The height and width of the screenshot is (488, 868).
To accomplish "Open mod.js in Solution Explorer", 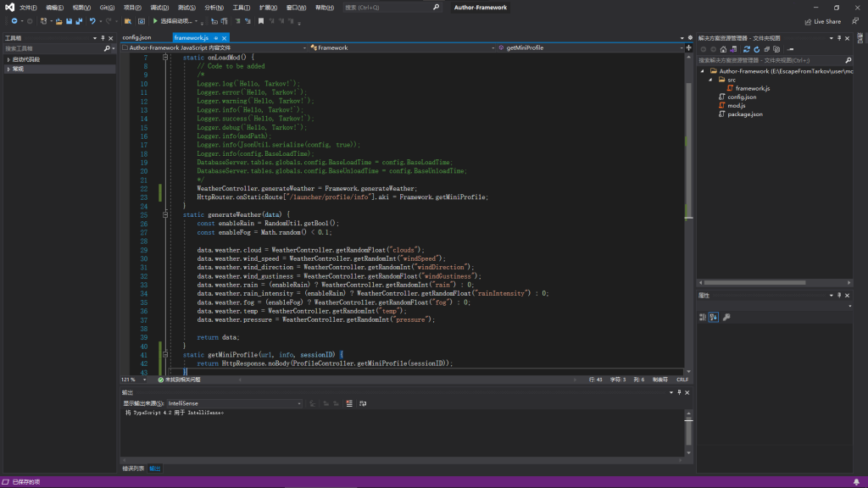I will (x=736, y=106).
